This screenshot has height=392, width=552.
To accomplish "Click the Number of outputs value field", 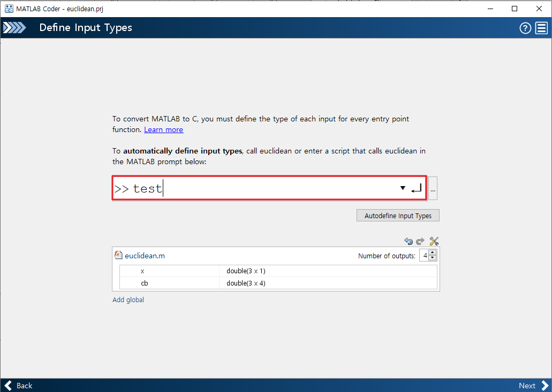I will click(x=425, y=256).
